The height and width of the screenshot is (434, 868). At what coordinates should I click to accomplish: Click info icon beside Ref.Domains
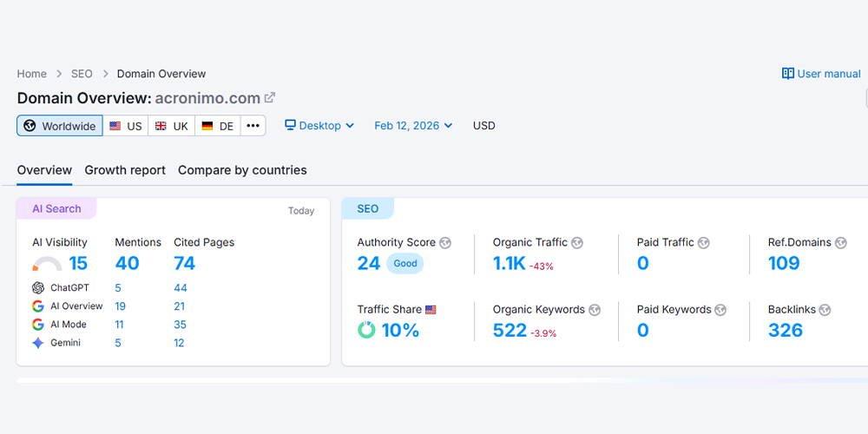pyautogui.click(x=841, y=243)
